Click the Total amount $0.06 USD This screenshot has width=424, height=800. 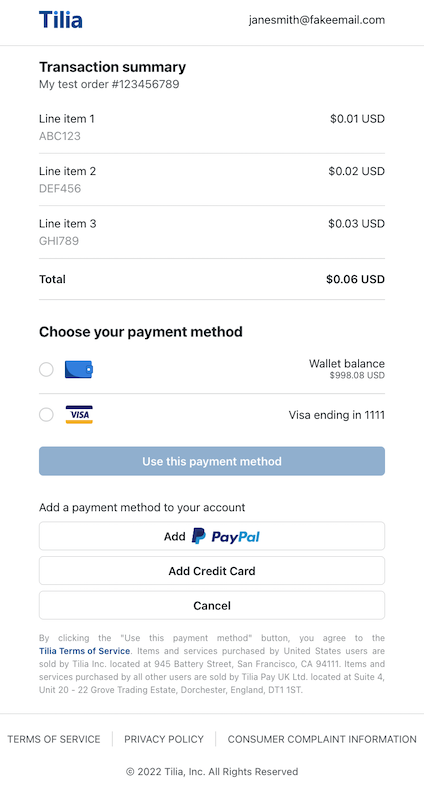(356, 280)
